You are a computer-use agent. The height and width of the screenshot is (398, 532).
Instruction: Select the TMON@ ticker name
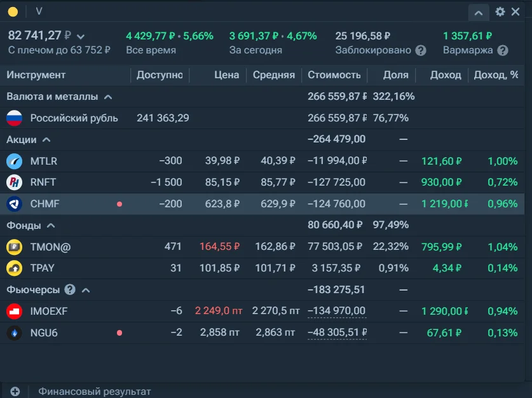(51, 247)
